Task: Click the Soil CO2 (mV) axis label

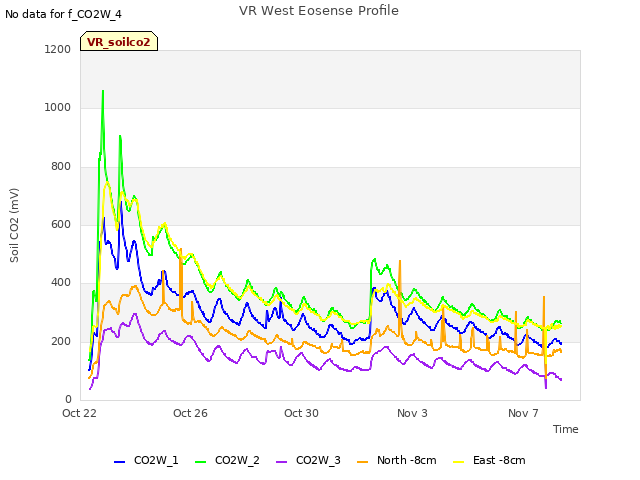Action: coord(14,225)
